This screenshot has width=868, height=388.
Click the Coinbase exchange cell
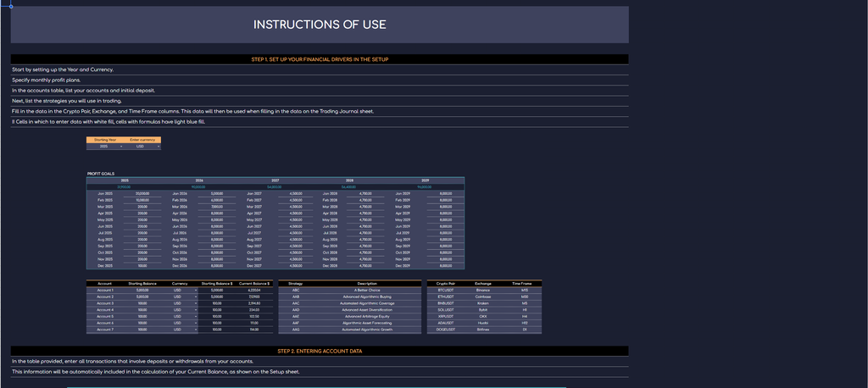(x=483, y=297)
